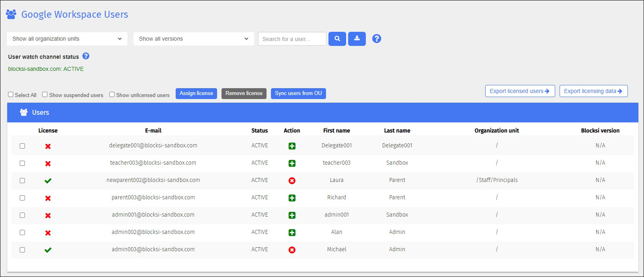Viewport: 644px width, 277px height.
Task: Click the magnifier search button
Action: tap(337, 39)
